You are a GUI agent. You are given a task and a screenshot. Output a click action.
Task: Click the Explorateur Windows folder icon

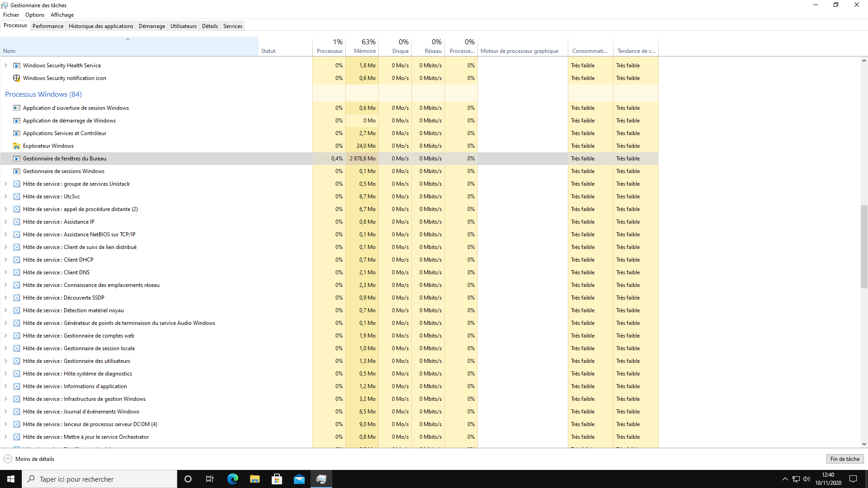pyautogui.click(x=17, y=146)
